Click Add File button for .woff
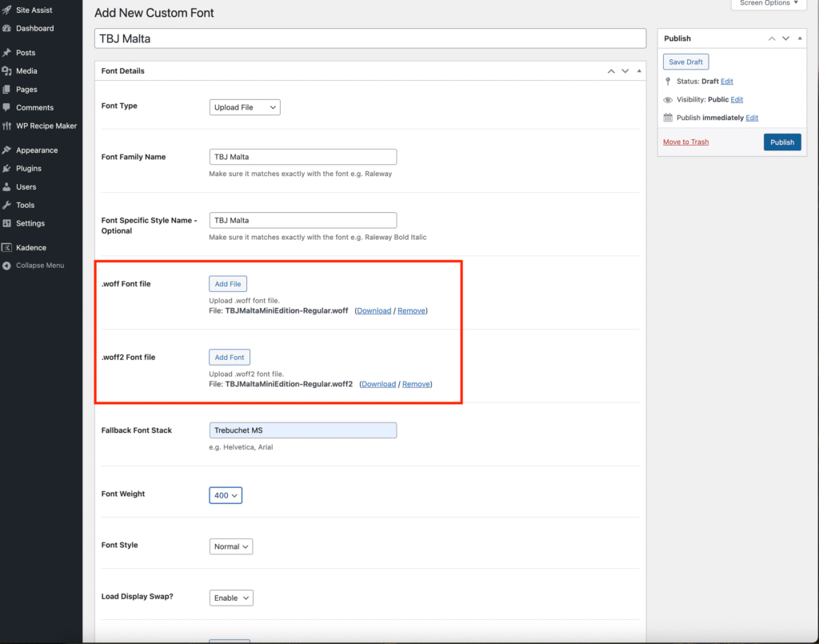The height and width of the screenshot is (644, 819). [x=228, y=284]
